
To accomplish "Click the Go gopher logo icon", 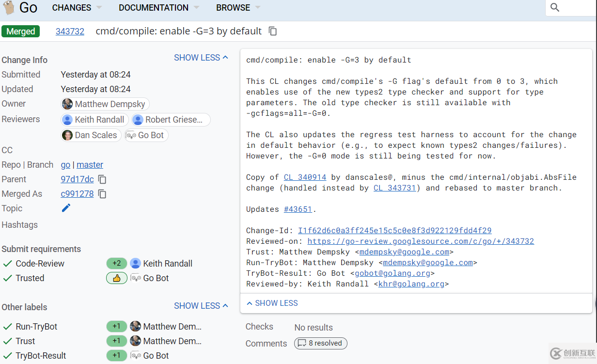I will 9,8.
